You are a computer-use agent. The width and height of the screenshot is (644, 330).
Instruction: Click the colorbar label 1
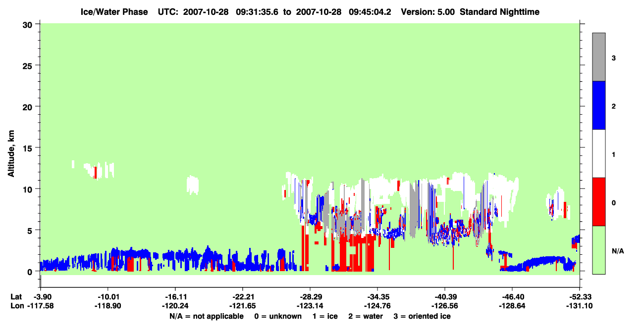point(613,155)
